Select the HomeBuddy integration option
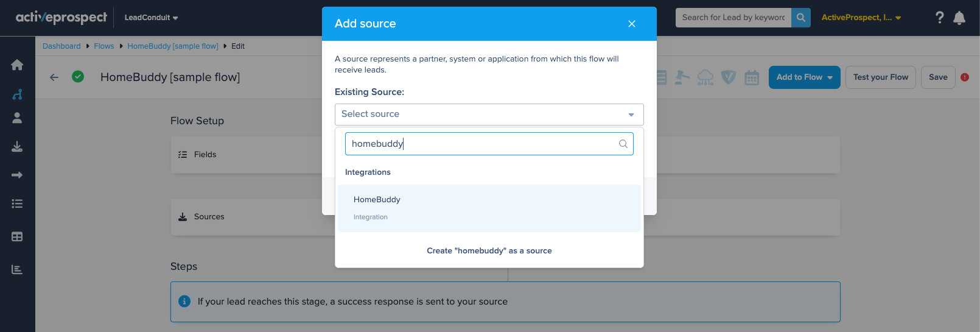 coord(489,208)
